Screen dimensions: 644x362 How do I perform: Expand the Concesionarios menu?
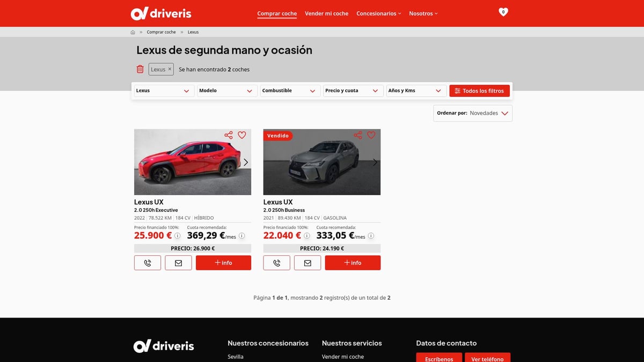pos(378,13)
